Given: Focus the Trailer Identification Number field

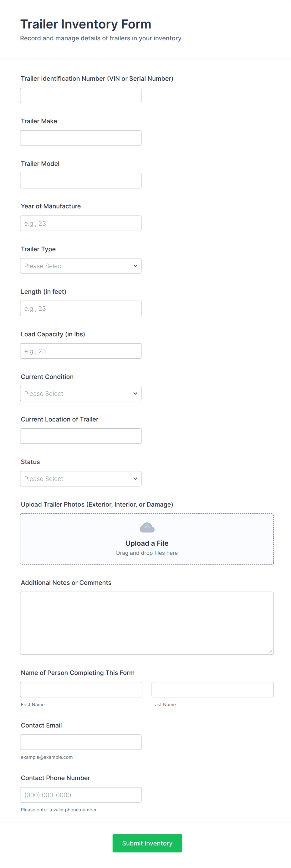Looking at the screenshot, I should point(80,96).
